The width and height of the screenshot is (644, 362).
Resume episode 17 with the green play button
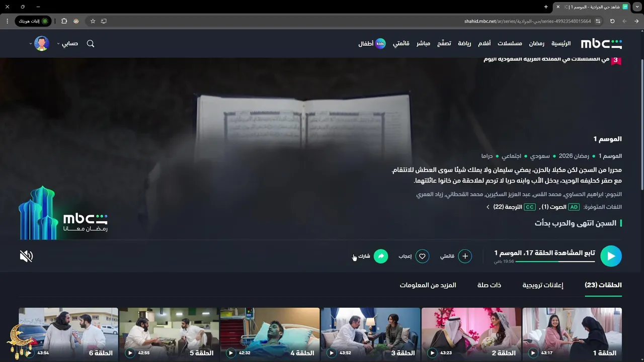[611, 256]
